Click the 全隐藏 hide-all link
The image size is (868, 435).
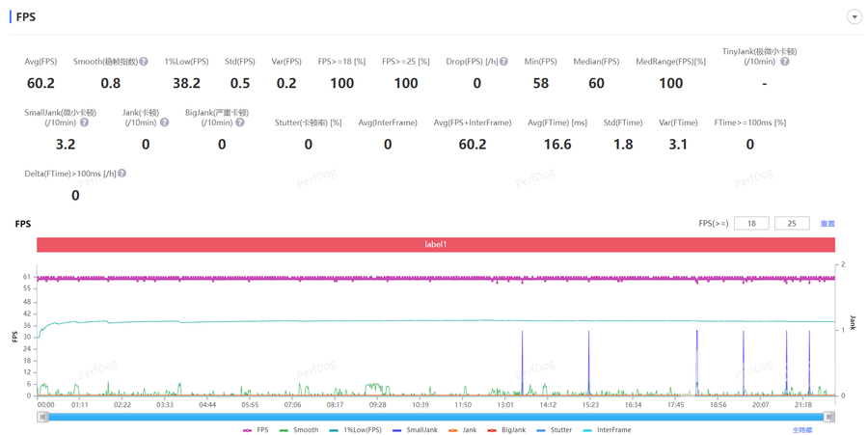pos(801,430)
